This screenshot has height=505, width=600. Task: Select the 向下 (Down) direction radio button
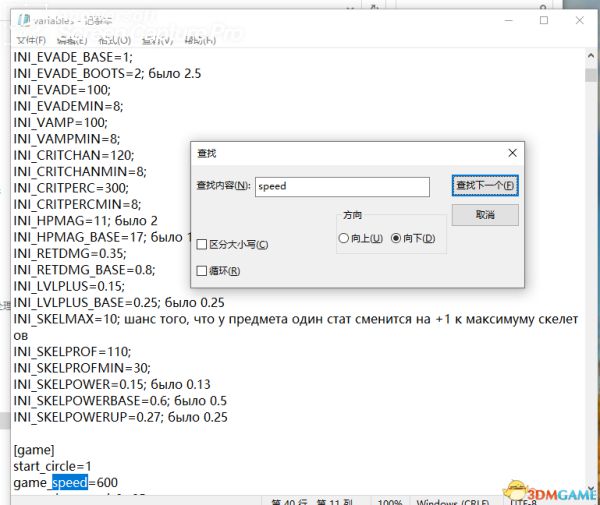[x=396, y=239]
